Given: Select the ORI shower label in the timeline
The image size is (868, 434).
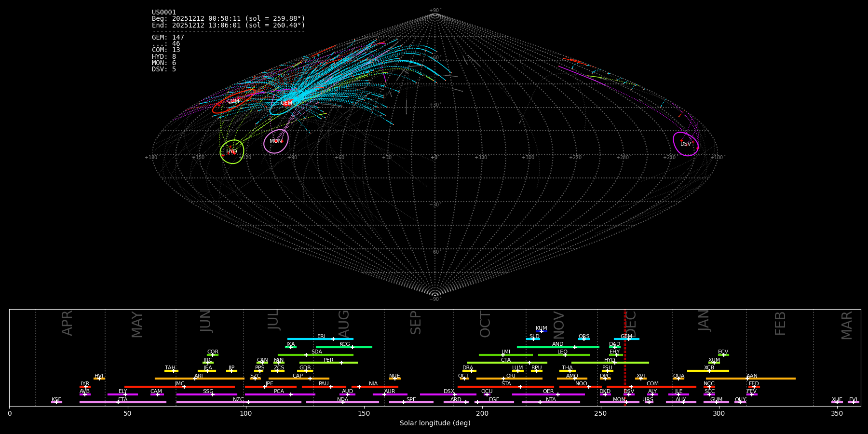Looking at the screenshot, I should click(511, 376).
